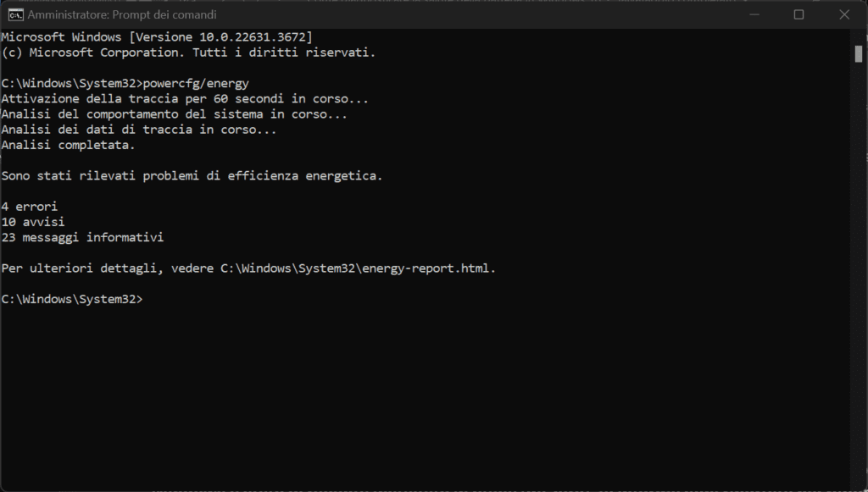Click the Microsoft Windows version line

point(157,37)
